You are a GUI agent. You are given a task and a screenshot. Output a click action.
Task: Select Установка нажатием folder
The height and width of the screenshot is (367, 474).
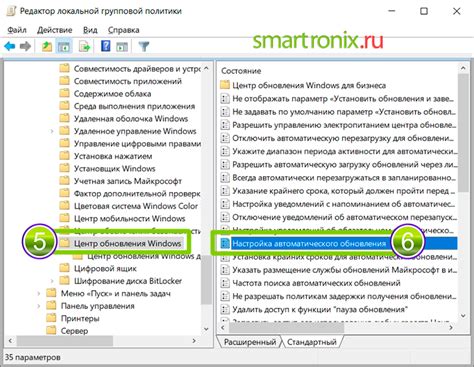113,156
